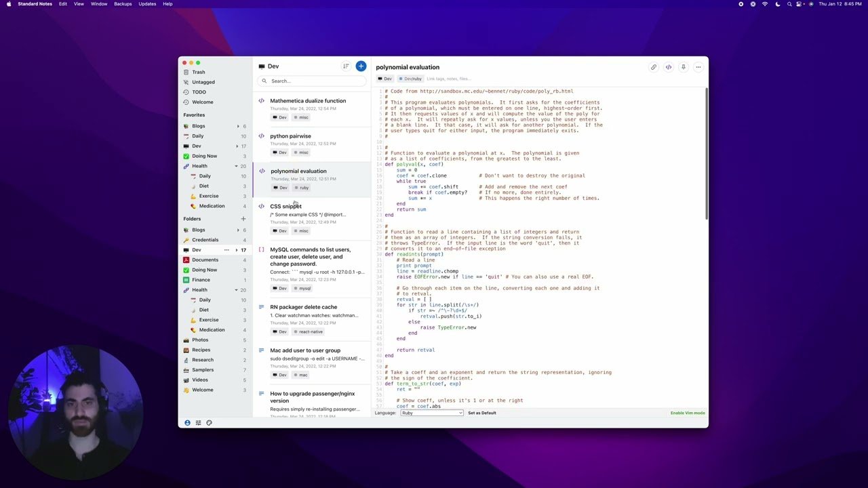Open the Apple menu
Viewport: 868px width, 488px height.
[9, 4]
